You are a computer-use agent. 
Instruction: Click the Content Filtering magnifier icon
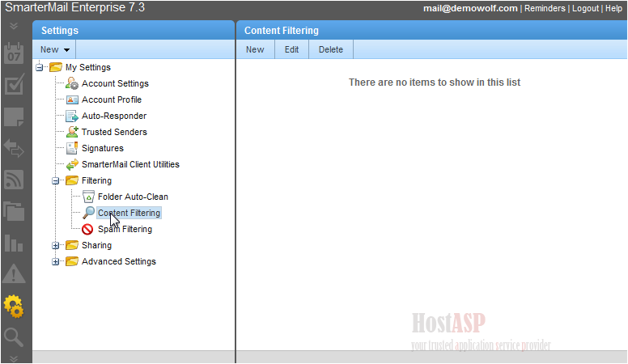88,213
